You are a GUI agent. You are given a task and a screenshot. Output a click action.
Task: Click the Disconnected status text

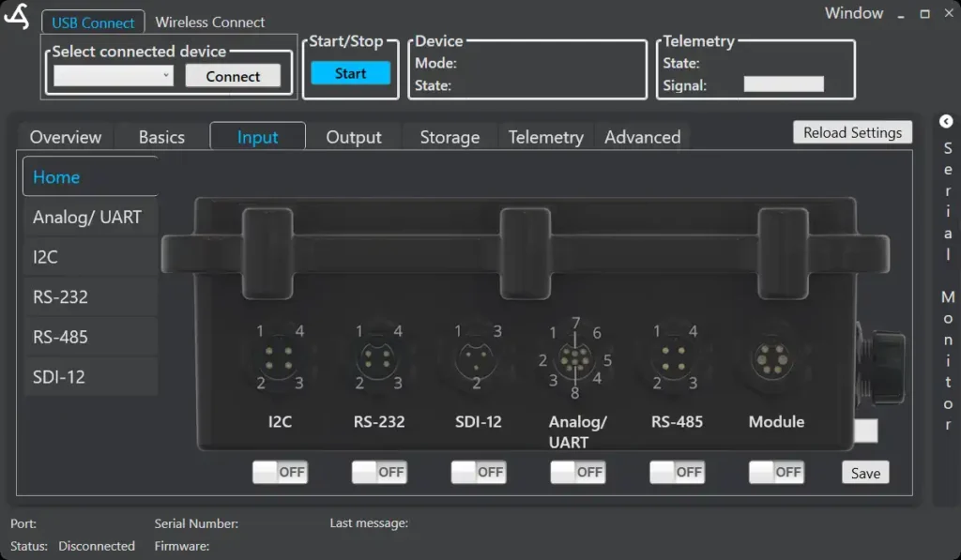[97, 546]
